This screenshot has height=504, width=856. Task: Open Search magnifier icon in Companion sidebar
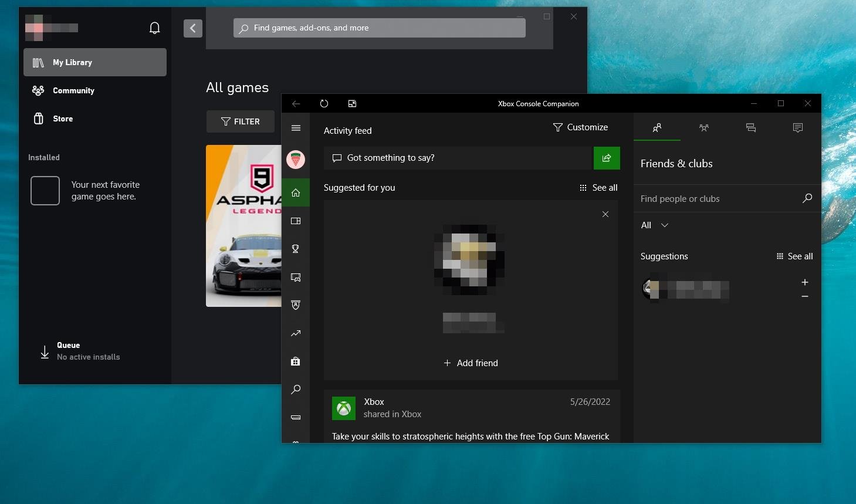pos(296,390)
